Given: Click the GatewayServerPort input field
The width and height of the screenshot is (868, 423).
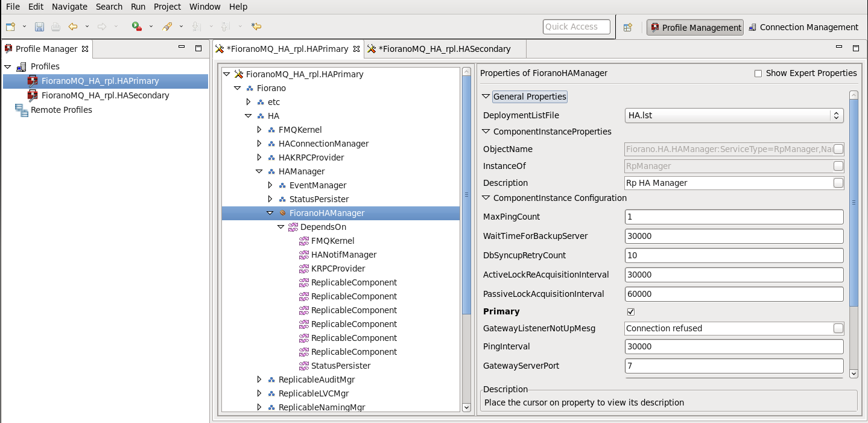Looking at the screenshot, I should click(734, 366).
